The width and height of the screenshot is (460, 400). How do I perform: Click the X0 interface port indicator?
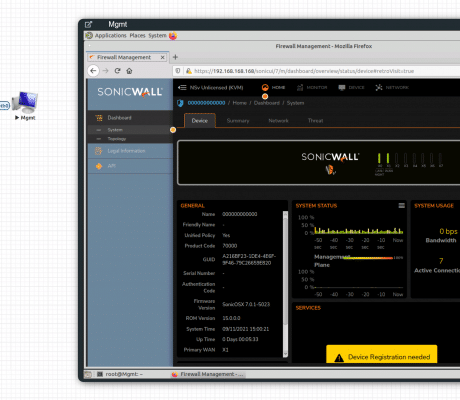pos(379,159)
